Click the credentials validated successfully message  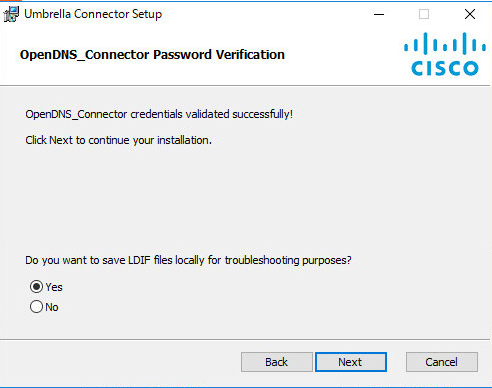(159, 114)
